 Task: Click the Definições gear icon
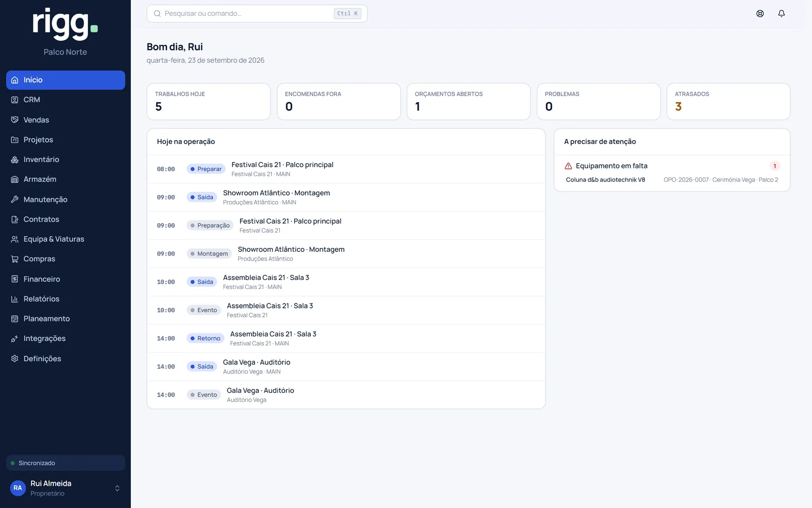pos(15,359)
